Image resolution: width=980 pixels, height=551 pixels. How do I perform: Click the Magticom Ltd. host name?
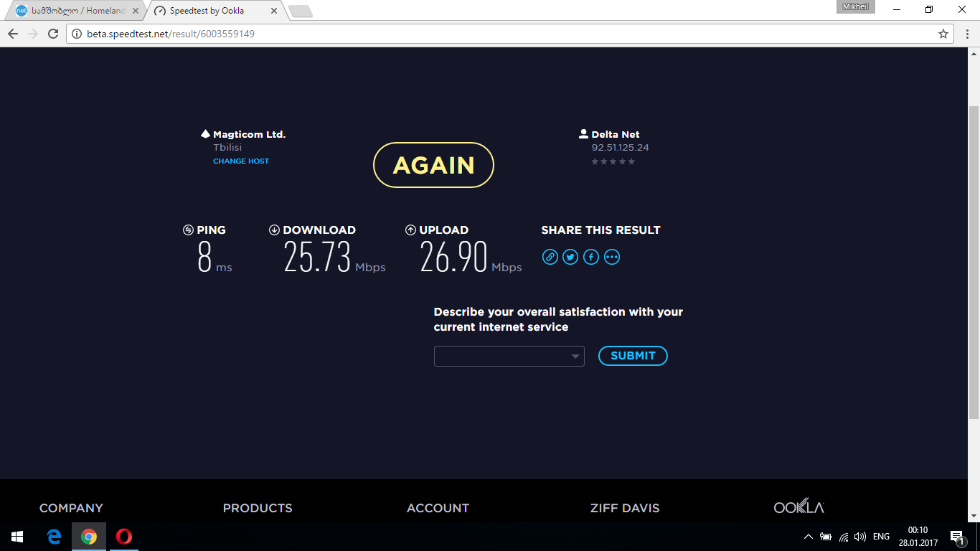point(249,134)
